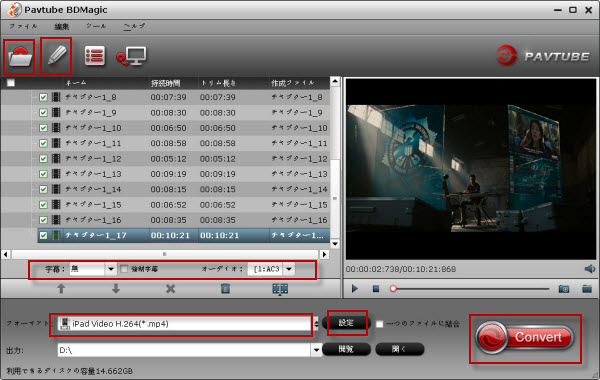Click the list up scroll arrow

pos(335,81)
